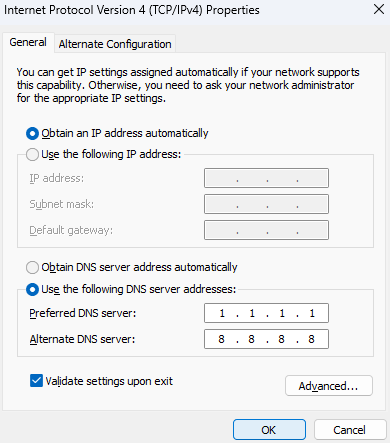Click third octet of Alternate DNS server
Viewport: 390px width, 443px height.
pyautogui.click(x=281, y=339)
